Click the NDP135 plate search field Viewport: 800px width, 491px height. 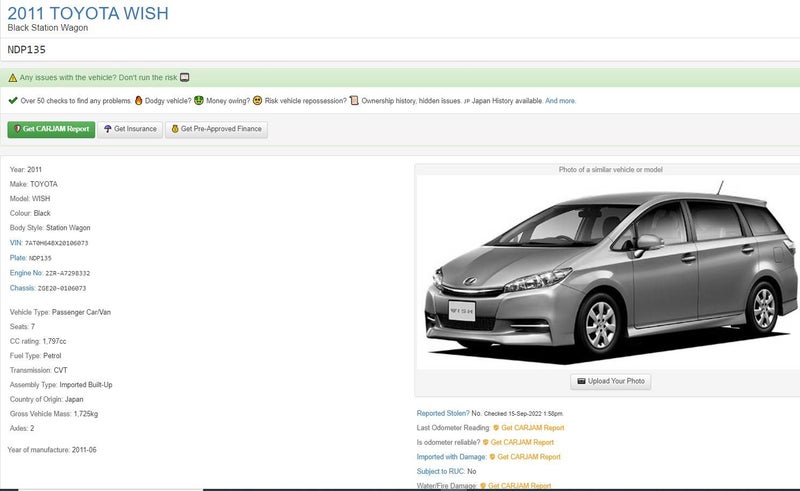[400, 49]
